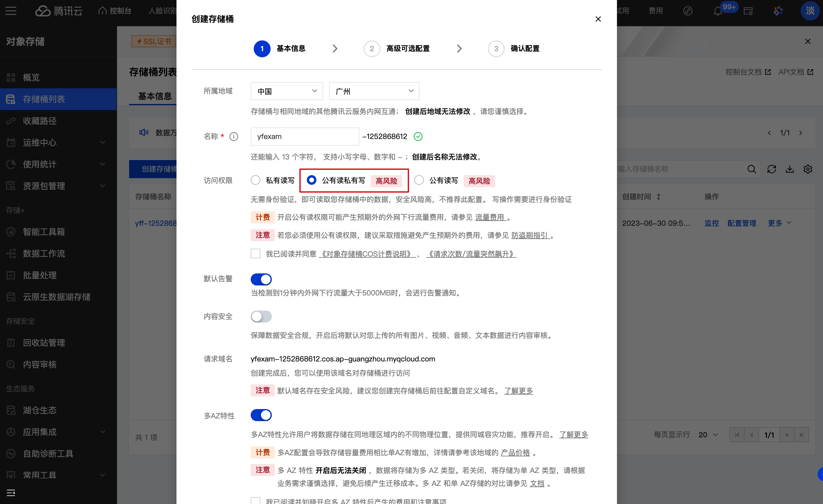Select the 私有读写 access option
Viewport: 823px width, 504px height.
256,180
